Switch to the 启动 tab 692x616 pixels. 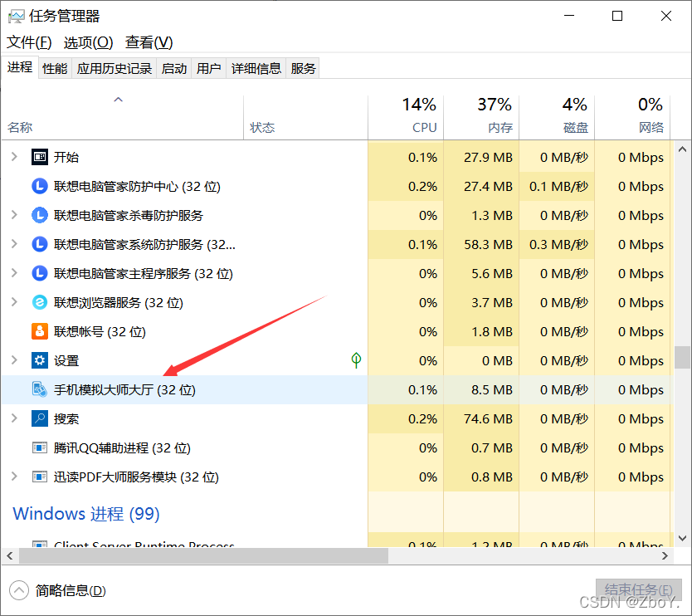click(174, 68)
